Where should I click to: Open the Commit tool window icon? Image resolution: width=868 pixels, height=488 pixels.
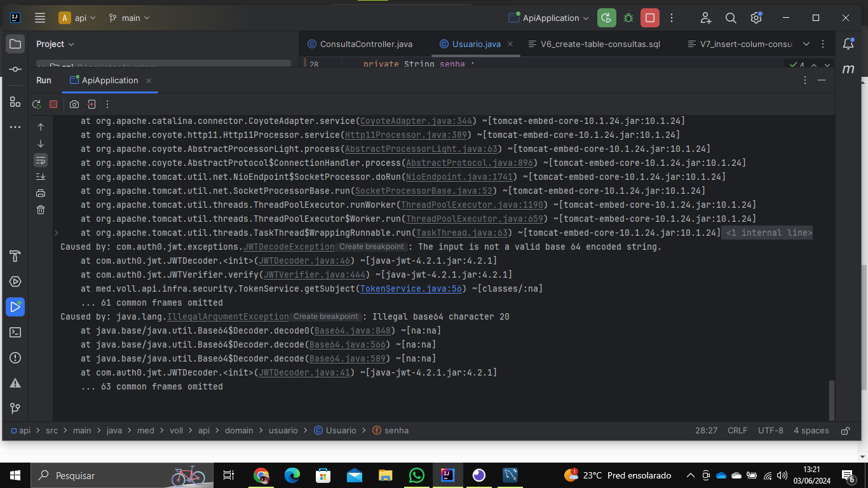tap(15, 69)
